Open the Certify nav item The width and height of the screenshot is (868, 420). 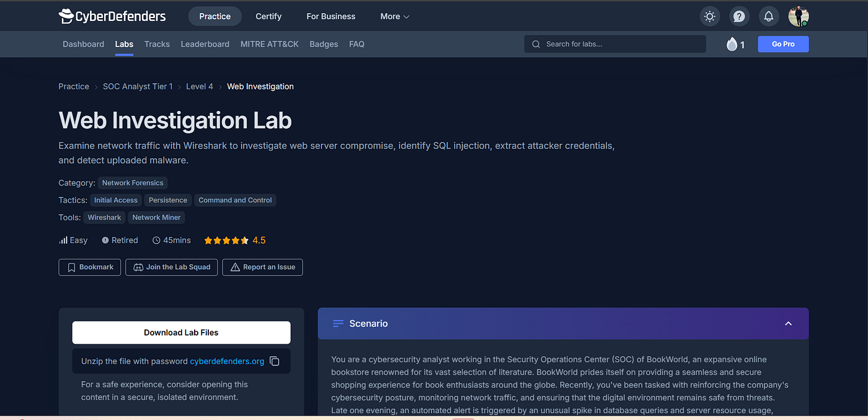268,17
